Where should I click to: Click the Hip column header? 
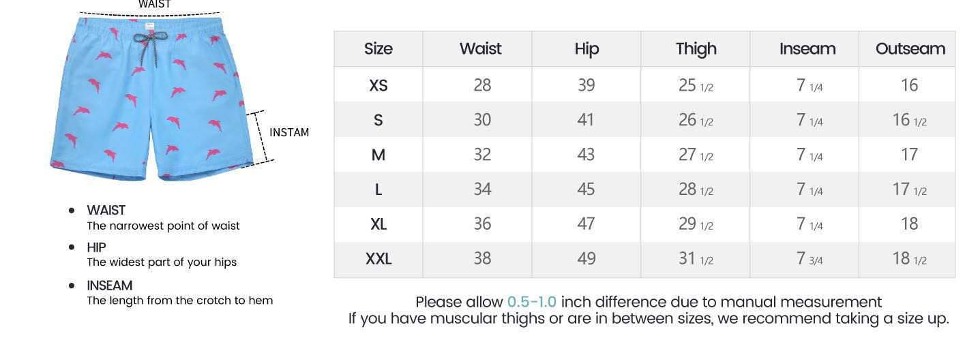586,49
